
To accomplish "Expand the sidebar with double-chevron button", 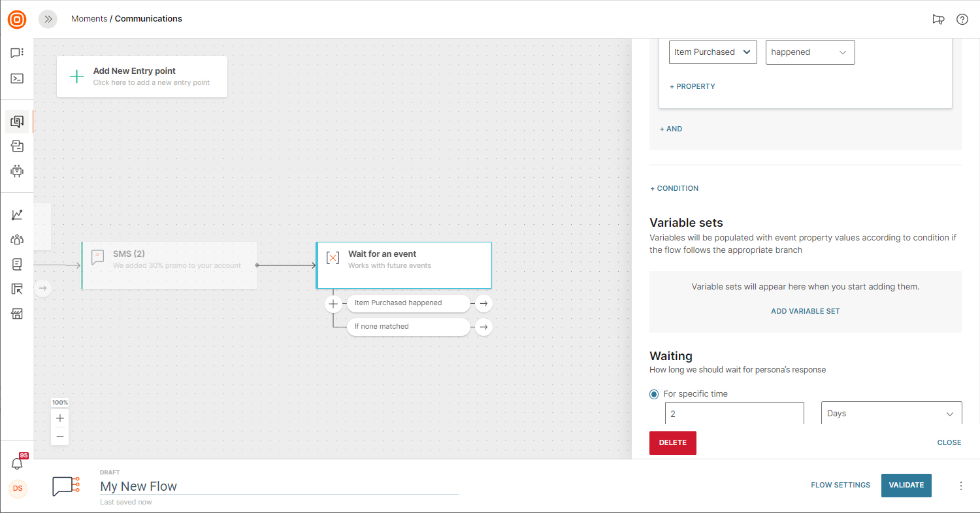I will tap(48, 19).
